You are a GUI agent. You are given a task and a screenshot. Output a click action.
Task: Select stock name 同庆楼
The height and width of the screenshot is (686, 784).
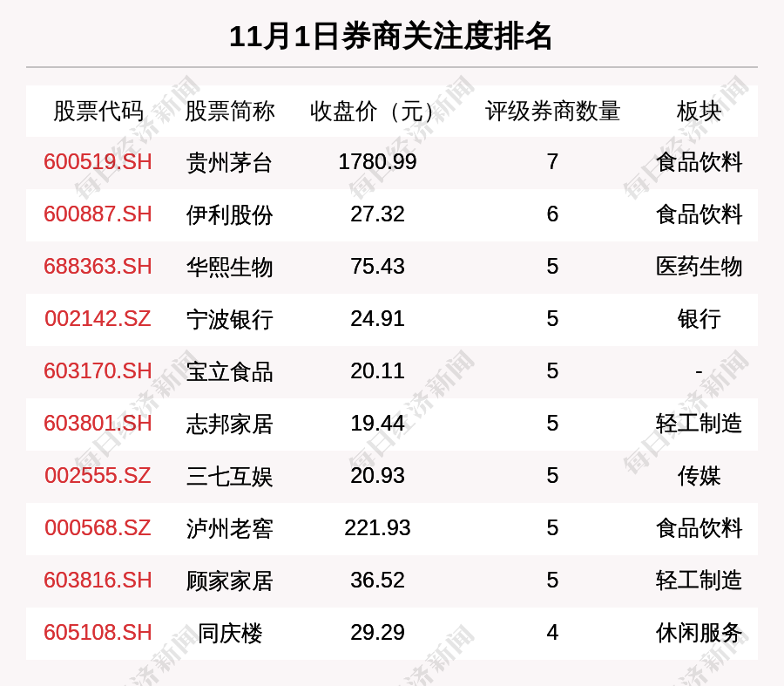[230, 633]
